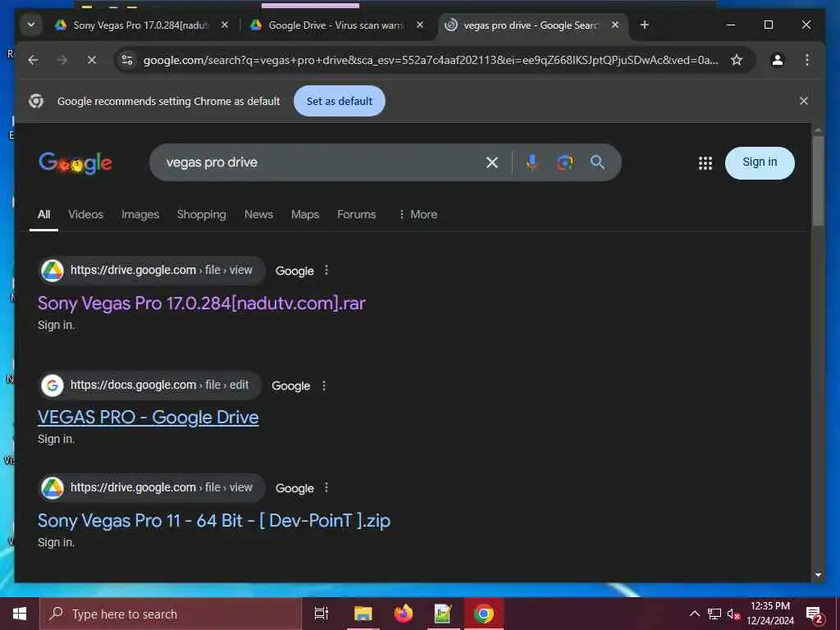
Task: Open Sony Vegas Pro 17.0.284[nadutv.com].rar result
Action: pyautogui.click(x=202, y=304)
